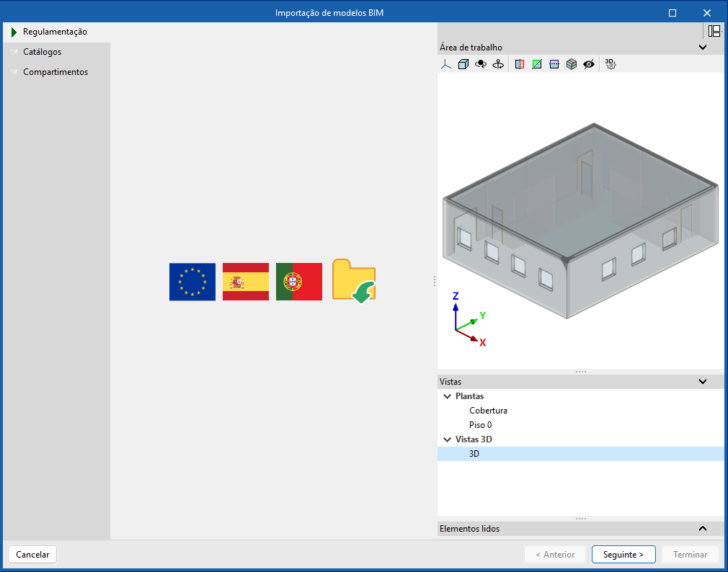Open the panel layout selector icon
The height and width of the screenshot is (572, 728).
pos(714,31)
